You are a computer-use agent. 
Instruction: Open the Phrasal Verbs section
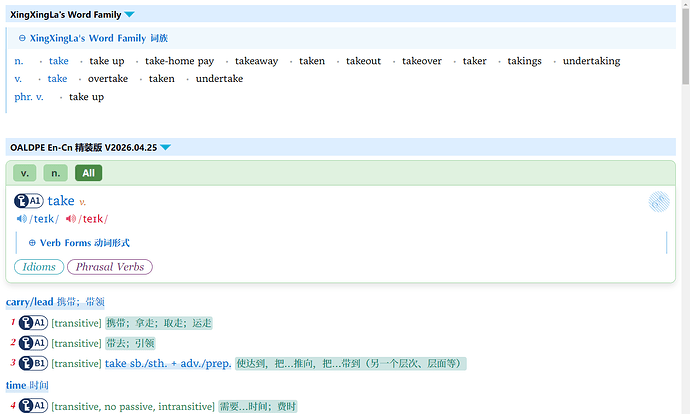(x=110, y=267)
